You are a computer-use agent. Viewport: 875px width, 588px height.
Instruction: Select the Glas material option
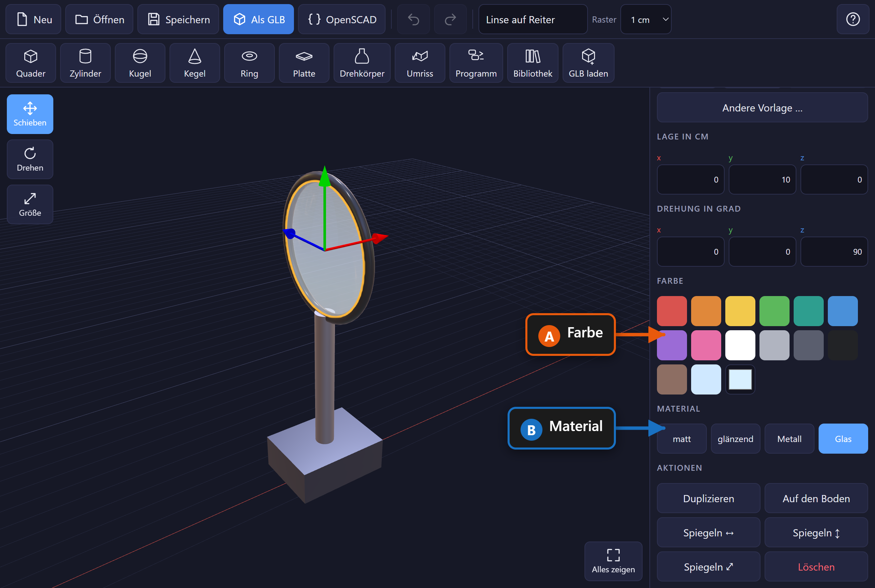click(843, 439)
